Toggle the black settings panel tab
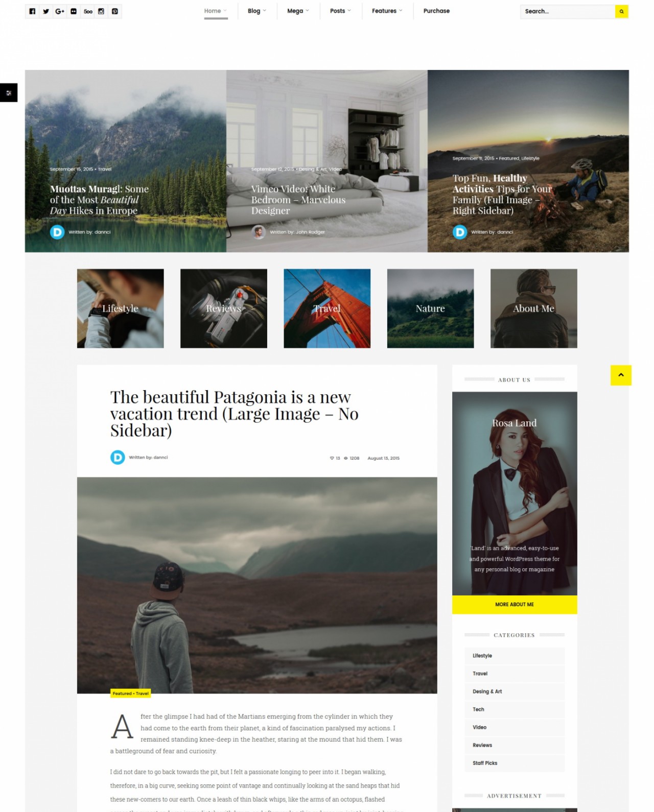 click(x=9, y=92)
